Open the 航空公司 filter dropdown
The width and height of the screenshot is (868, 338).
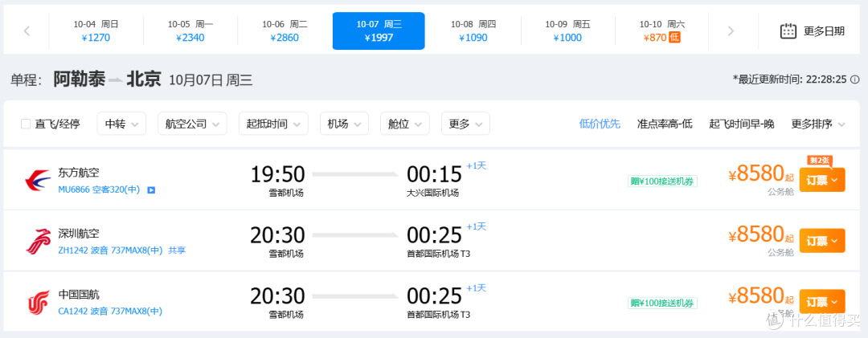[192, 124]
